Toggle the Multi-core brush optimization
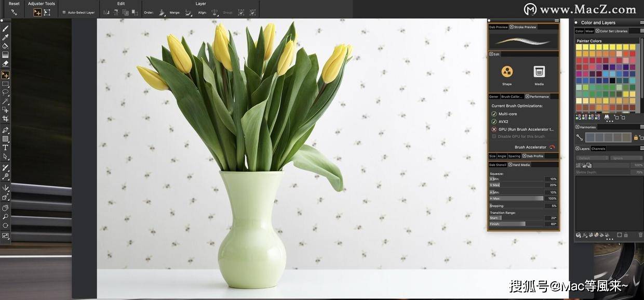644x300 pixels. click(x=493, y=113)
